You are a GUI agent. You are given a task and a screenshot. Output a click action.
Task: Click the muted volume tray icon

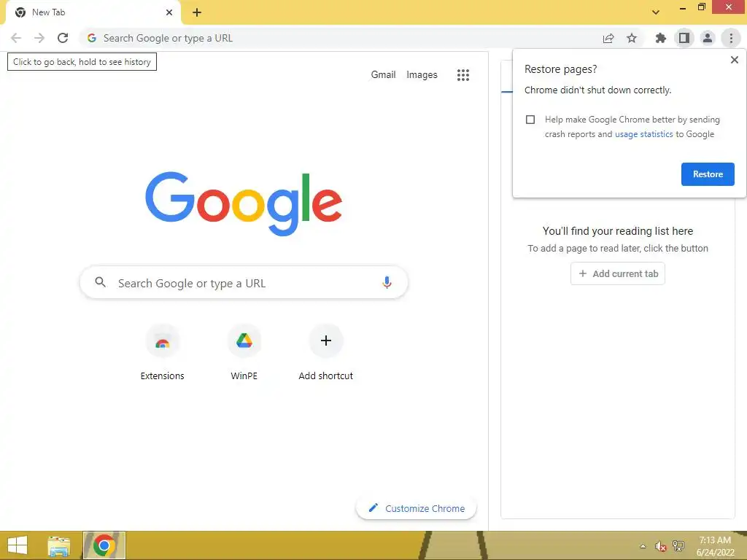point(660,546)
